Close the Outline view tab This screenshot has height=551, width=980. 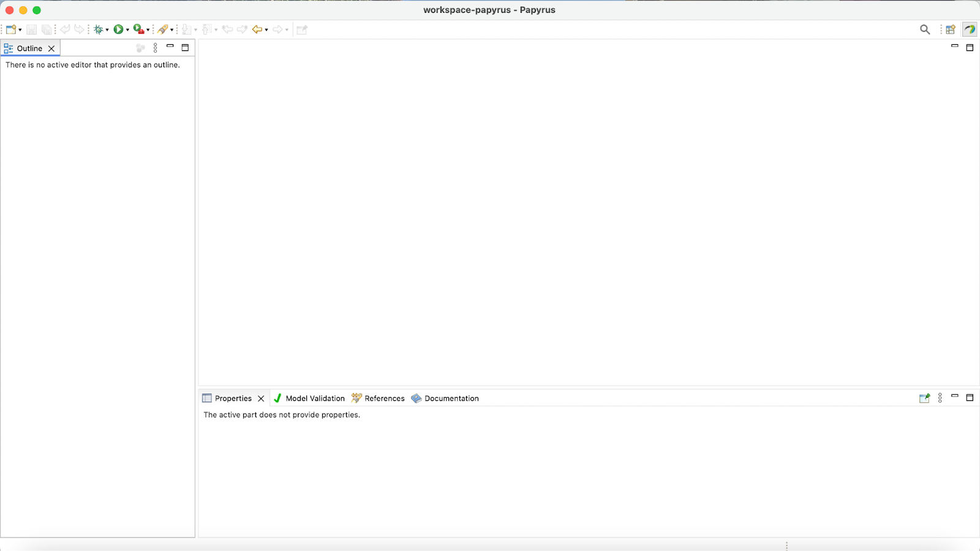51,48
